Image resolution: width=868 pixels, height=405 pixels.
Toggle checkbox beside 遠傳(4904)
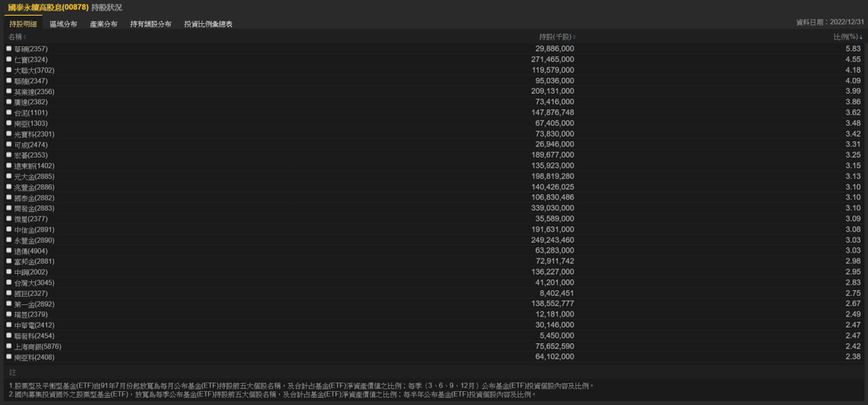pos(9,250)
